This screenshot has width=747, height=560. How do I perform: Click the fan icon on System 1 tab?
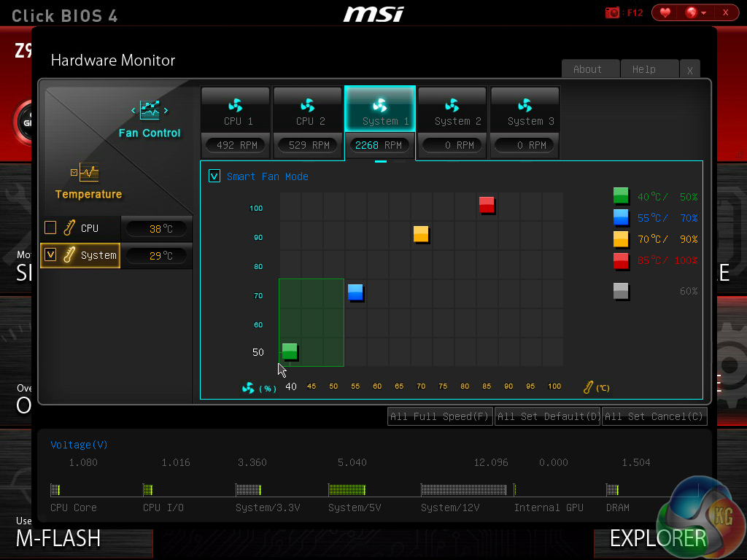click(x=380, y=105)
